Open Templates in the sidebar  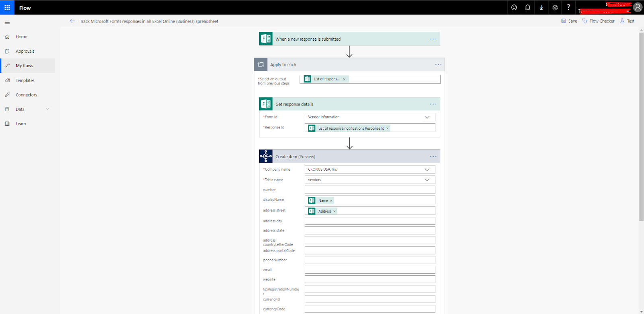tap(27, 80)
